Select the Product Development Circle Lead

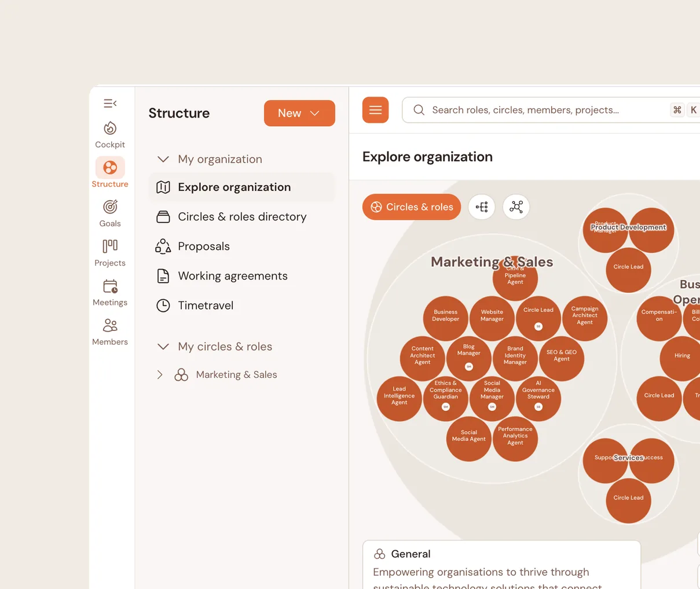point(629,270)
